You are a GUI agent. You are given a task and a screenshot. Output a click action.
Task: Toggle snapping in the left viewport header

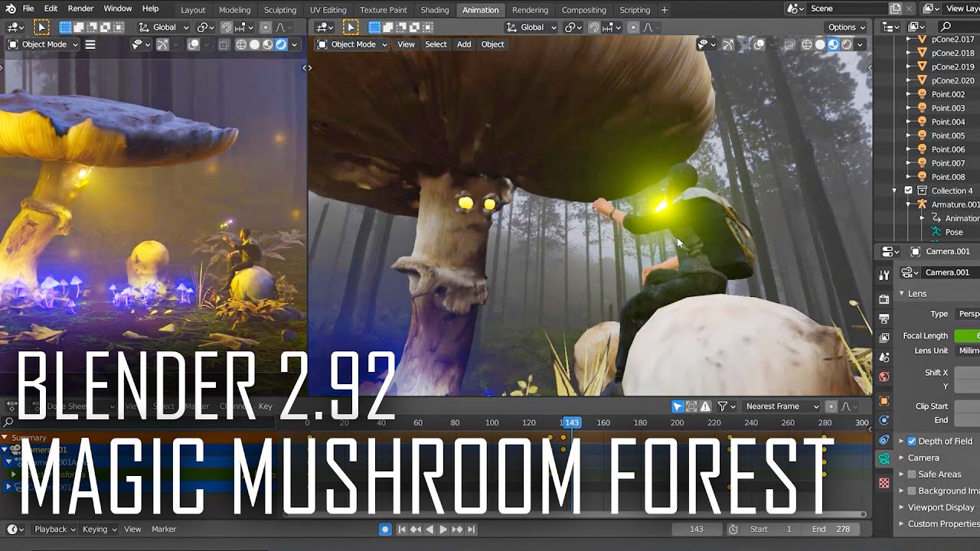click(x=227, y=28)
